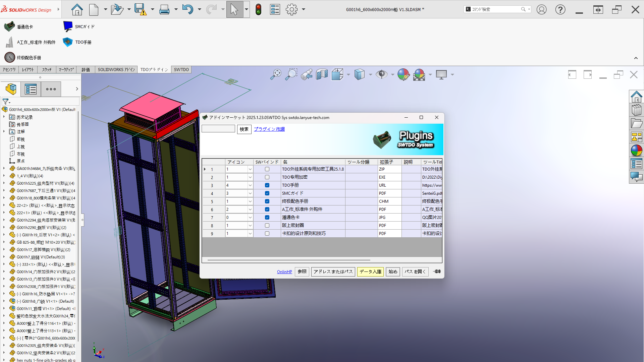Click the Edit Appearance color ball icon
Image resolution: width=644 pixels, height=362 pixels.
(x=403, y=74)
